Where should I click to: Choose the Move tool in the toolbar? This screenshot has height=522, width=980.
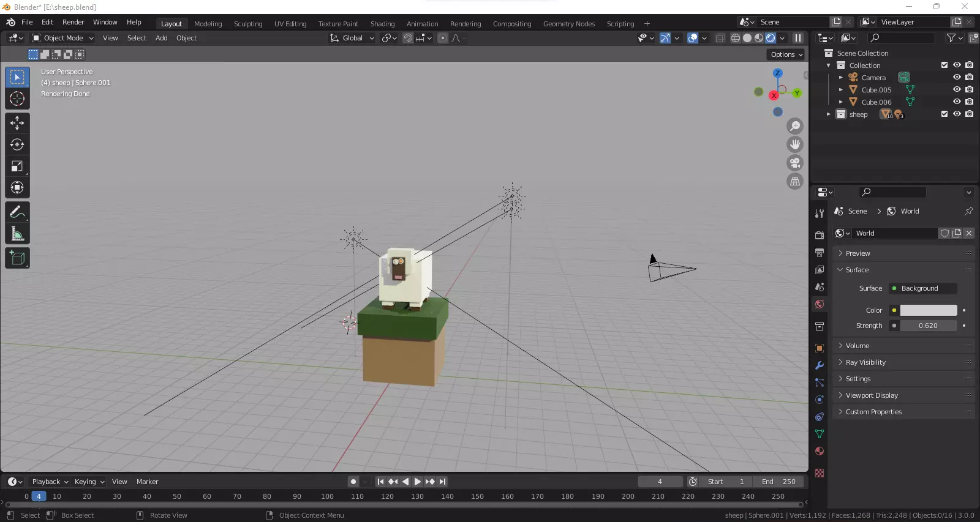17,123
